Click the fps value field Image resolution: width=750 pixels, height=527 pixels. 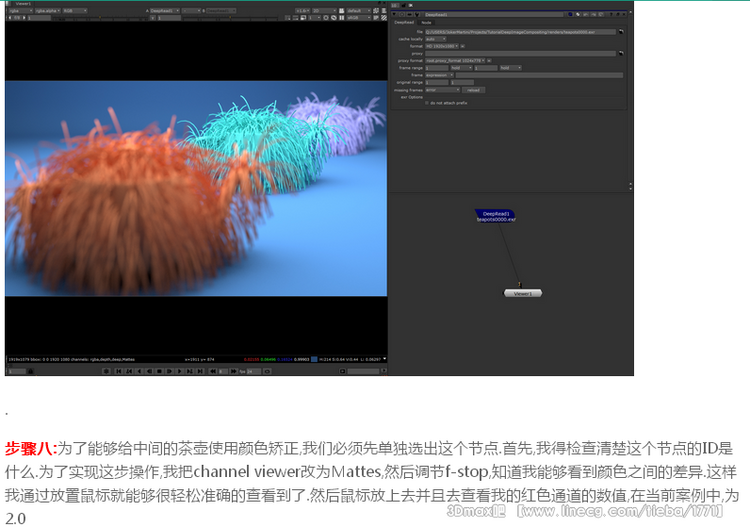coord(254,371)
